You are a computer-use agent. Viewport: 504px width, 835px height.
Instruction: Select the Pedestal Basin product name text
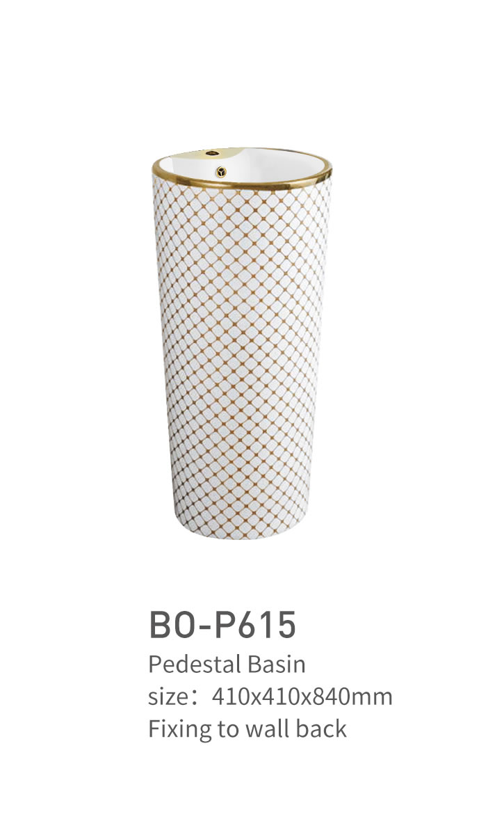coord(227,664)
